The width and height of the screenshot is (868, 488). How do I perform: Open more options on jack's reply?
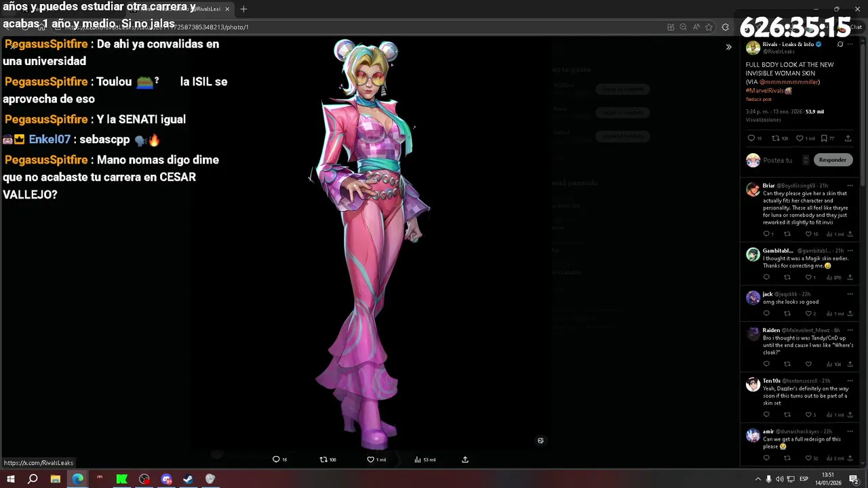tap(850, 294)
